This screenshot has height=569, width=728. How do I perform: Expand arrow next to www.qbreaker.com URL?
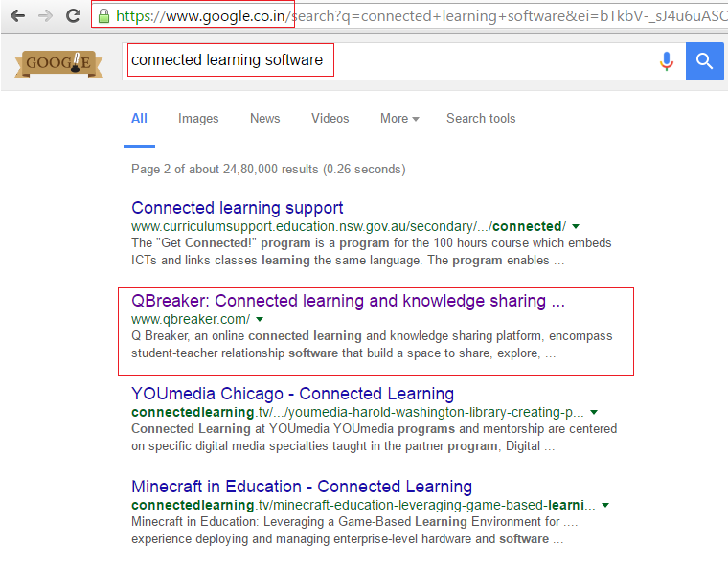[x=260, y=319]
